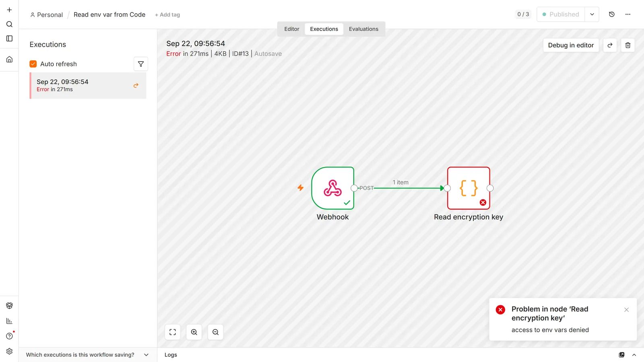The height and width of the screenshot is (362, 644).
Task: Click the Logs label
Action: click(171, 355)
